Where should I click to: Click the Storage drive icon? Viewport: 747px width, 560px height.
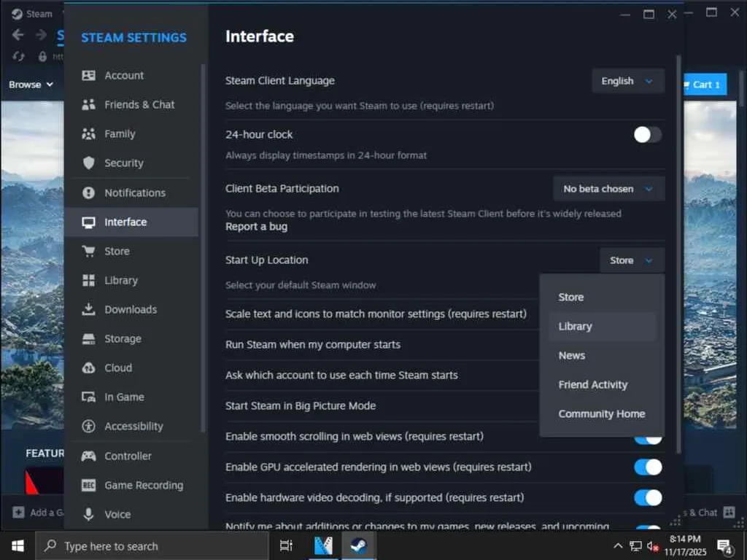tap(88, 338)
